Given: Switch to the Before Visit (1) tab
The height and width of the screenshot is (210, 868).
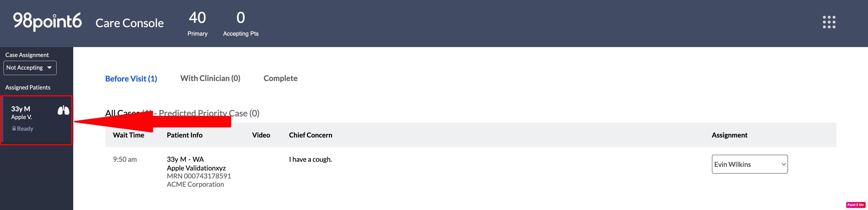Looking at the screenshot, I should coord(131,79).
